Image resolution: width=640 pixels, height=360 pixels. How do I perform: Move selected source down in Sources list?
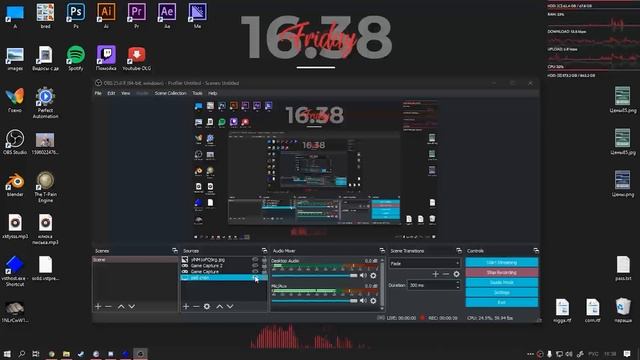click(x=230, y=306)
